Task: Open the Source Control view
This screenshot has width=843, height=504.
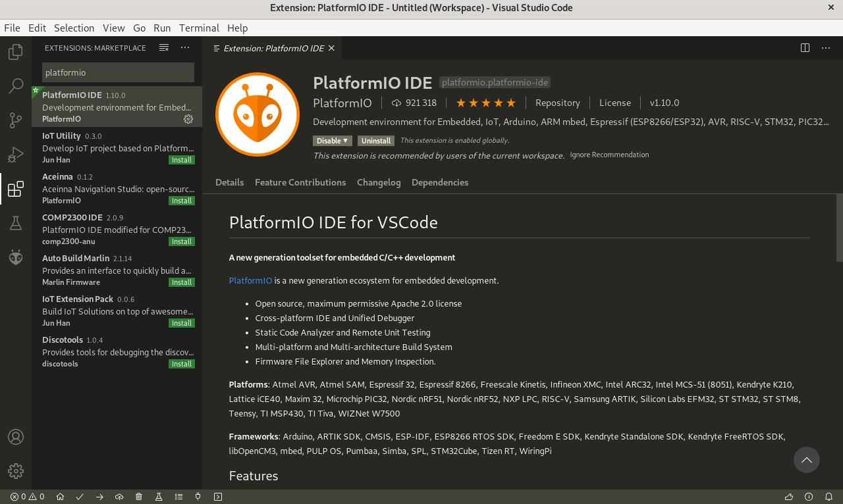Action: (x=16, y=120)
